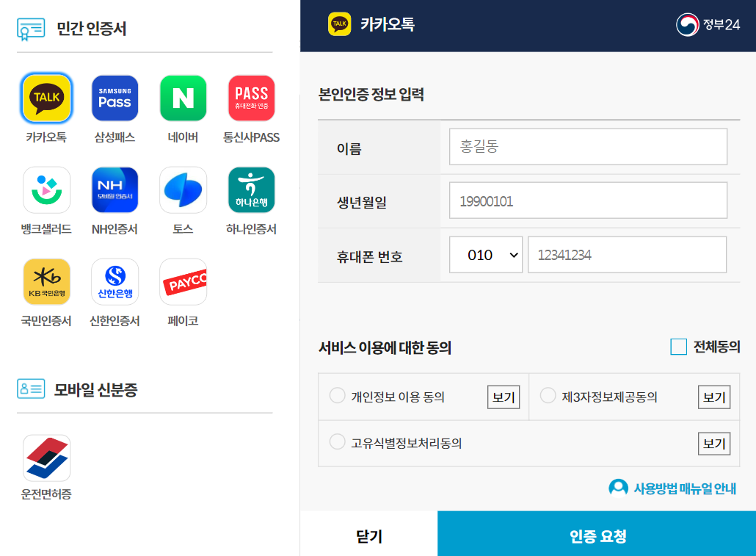This screenshot has height=556, width=756.
Task: Pick the Naver certificate icon
Action: coord(183,98)
